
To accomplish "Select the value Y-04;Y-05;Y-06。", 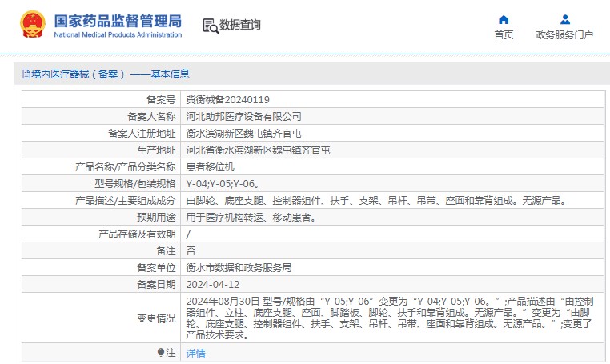I will point(223,183).
